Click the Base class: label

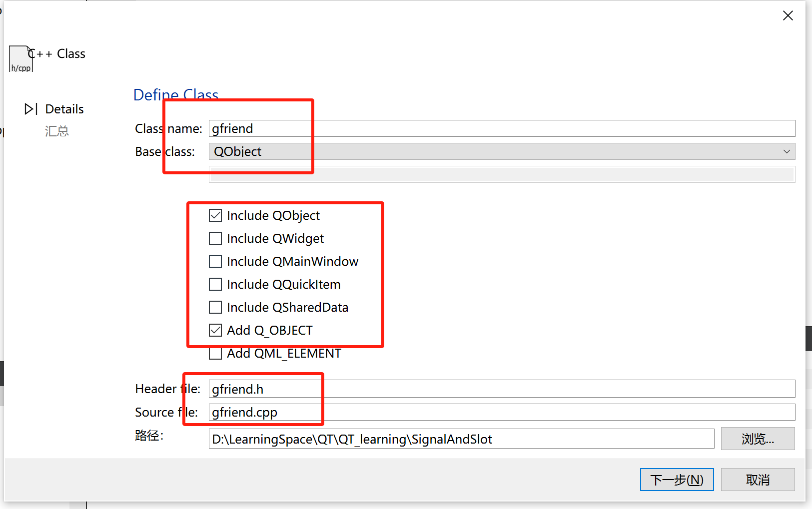coord(165,151)
